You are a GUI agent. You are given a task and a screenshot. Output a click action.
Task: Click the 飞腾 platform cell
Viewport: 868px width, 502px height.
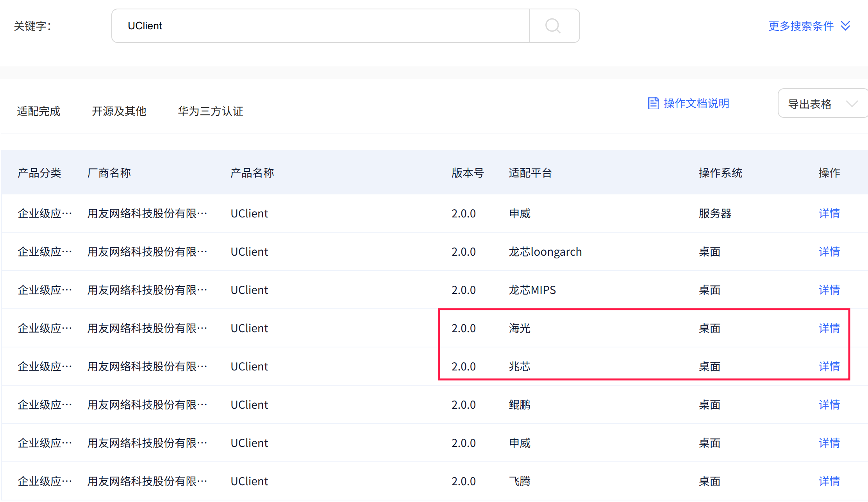520,481
